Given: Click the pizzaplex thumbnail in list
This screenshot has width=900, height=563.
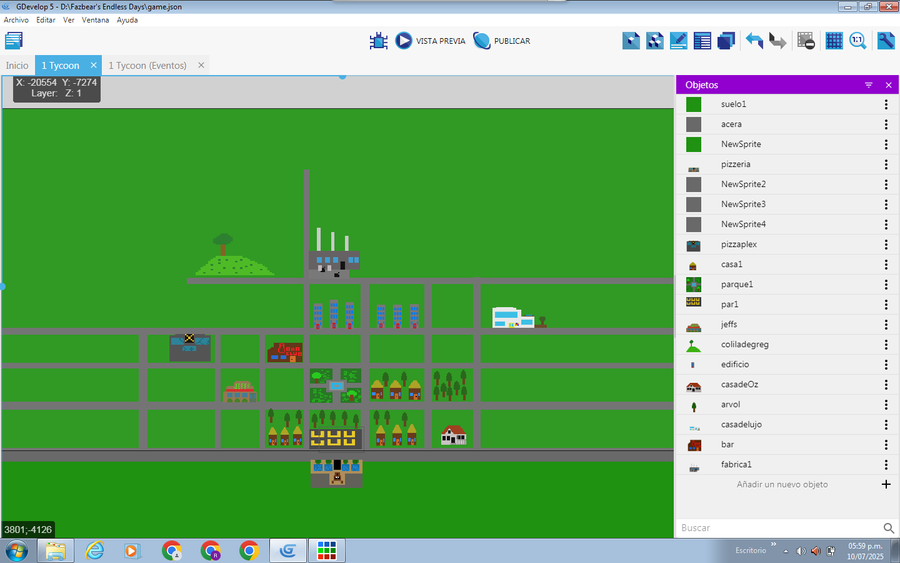Looking at the screenshot, I should coord(693,246).
